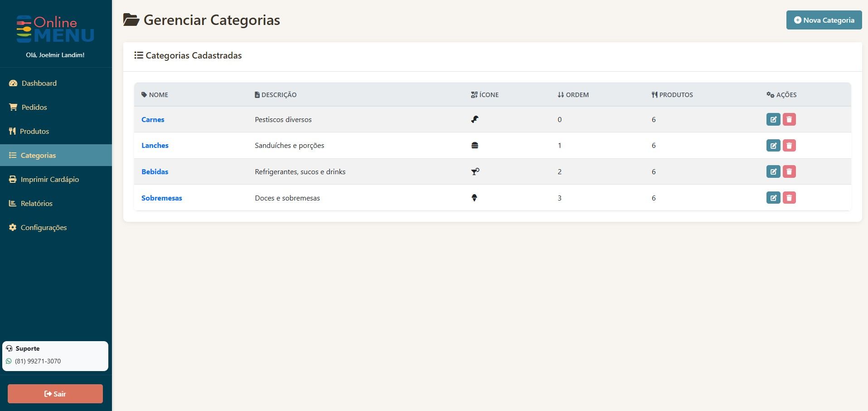Select the Categorias menu item
The width and height of the screenshot is (868, 411).
(x=38, y=155)
